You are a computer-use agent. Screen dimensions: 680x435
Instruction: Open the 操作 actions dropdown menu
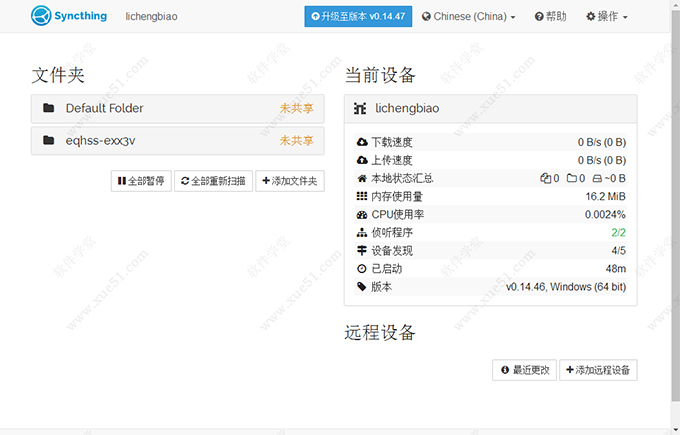point(608,17)
